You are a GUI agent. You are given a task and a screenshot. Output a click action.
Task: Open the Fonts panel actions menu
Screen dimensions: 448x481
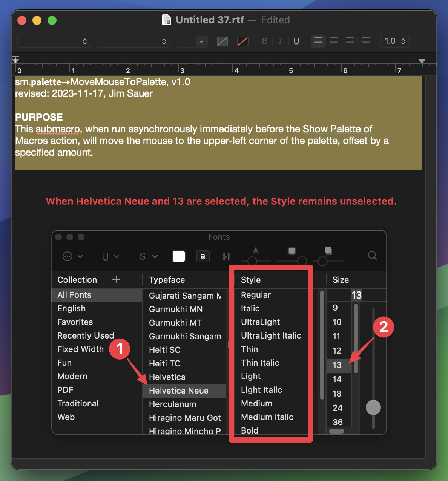click(72, 256)
